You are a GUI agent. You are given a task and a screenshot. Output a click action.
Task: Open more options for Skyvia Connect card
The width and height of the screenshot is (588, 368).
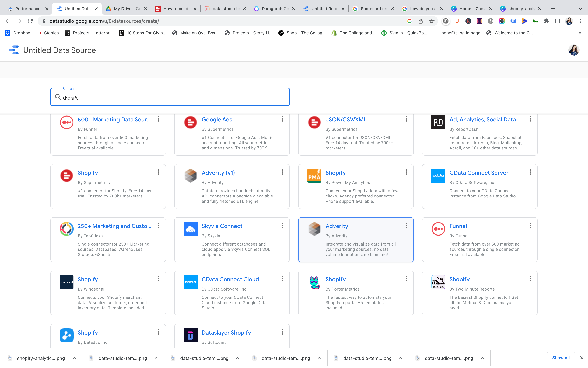click(x=282, y=226)
